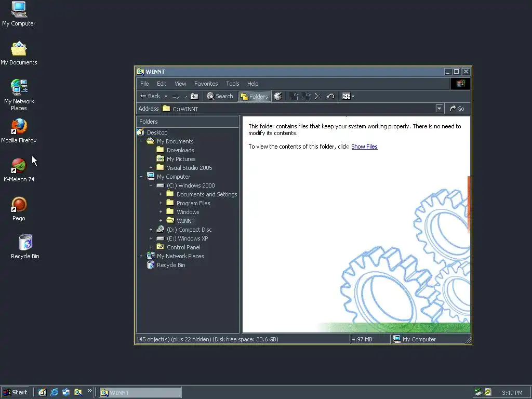Click the History toolbar icon
The image size is (532, 399).
coord(278,96)
